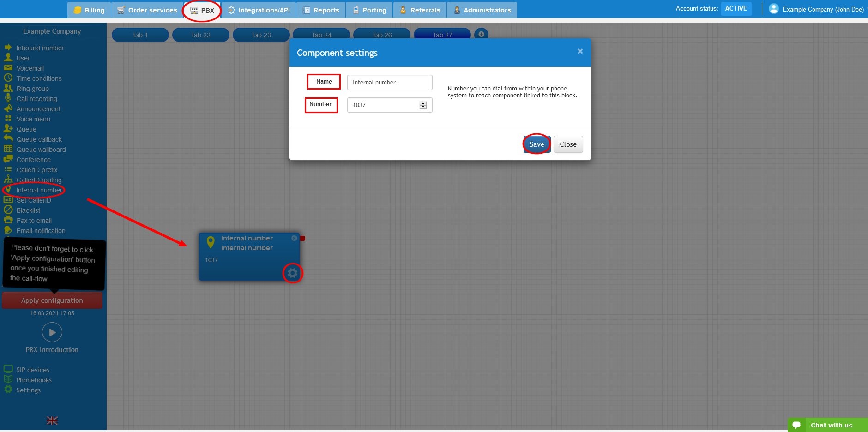Select the Conference sidebar icon
868x432 pixels.
[x=10, y=159]
